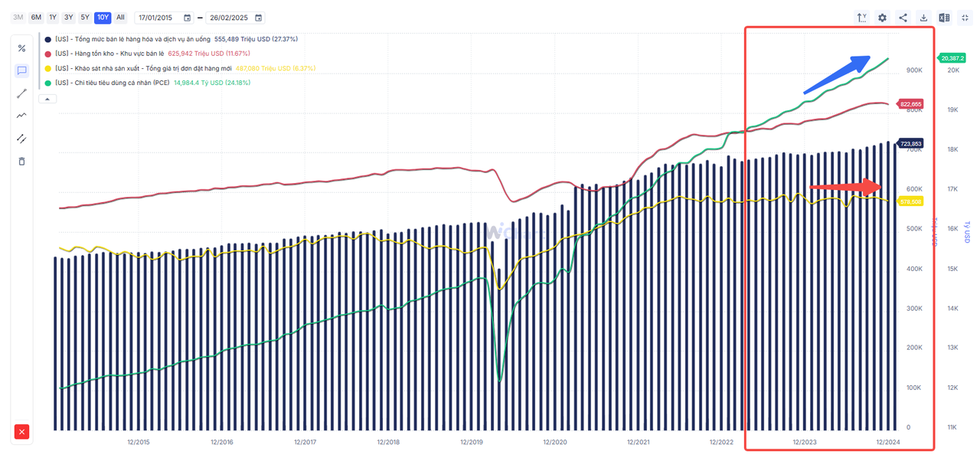The width and height of the screenshot is (980, 461).
Task: Choose the straight line drawing tool
Action: coord(21,93)
